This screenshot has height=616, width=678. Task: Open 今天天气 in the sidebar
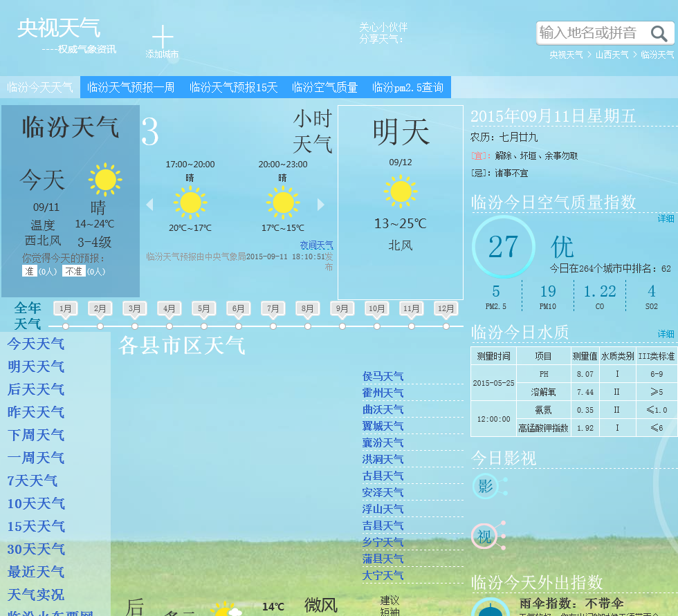tap(36, 344)
